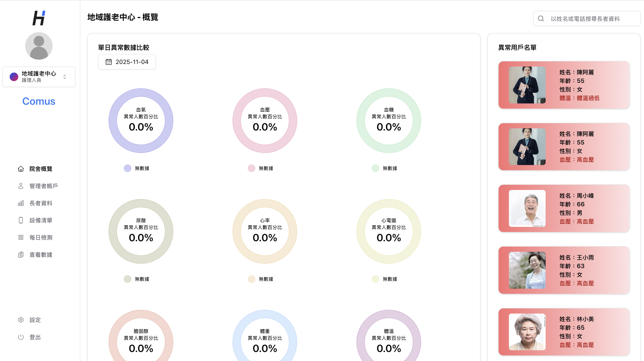Select the 無數據 legend dot under 血氧

(x=127, y=168)
